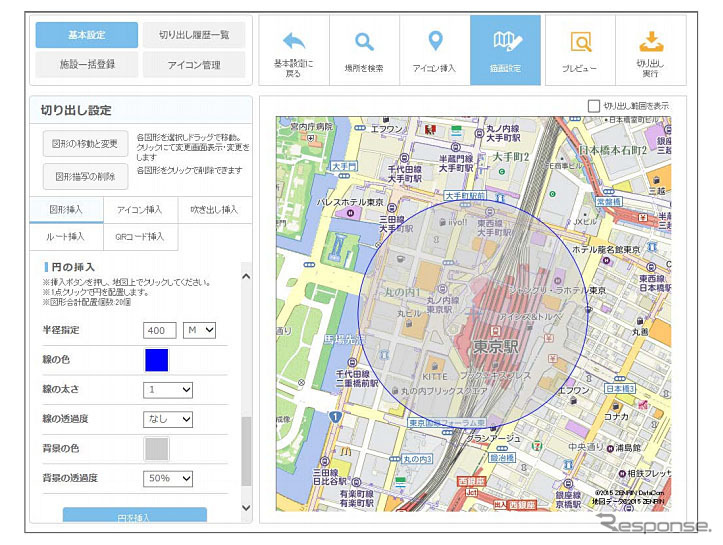Open 場所を検索 magnifier search tool
The height and width of the screenshot is (545, 723).
[x=364, y=42]
